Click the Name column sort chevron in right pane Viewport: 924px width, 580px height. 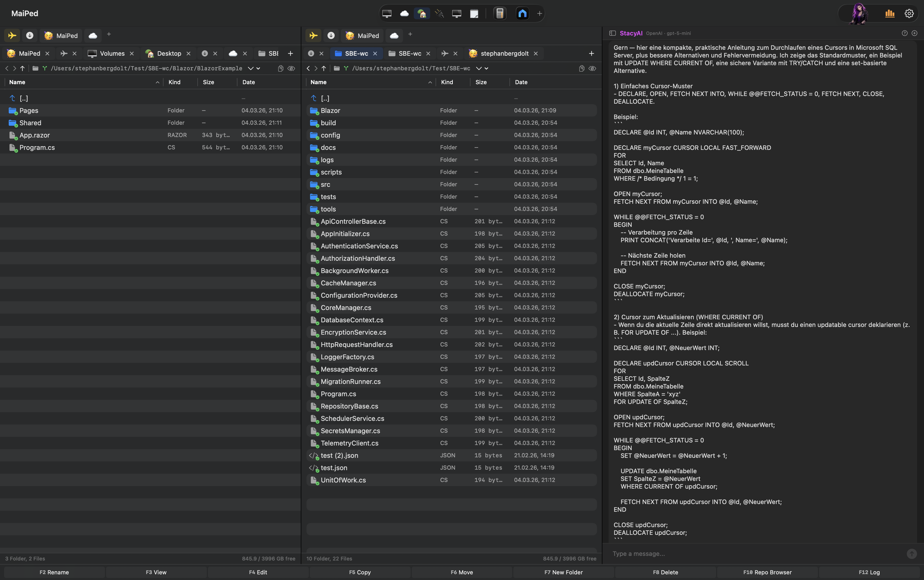tap(430, 82)
